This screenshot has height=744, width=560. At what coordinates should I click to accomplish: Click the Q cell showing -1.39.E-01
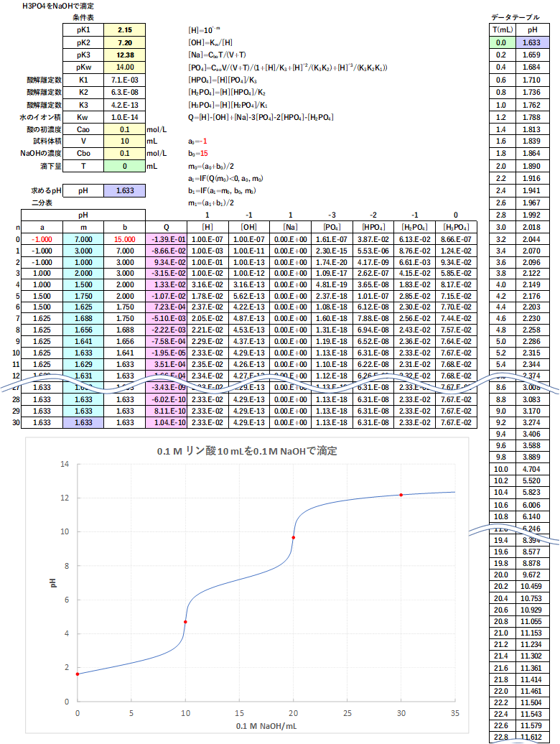click(166, 240)
